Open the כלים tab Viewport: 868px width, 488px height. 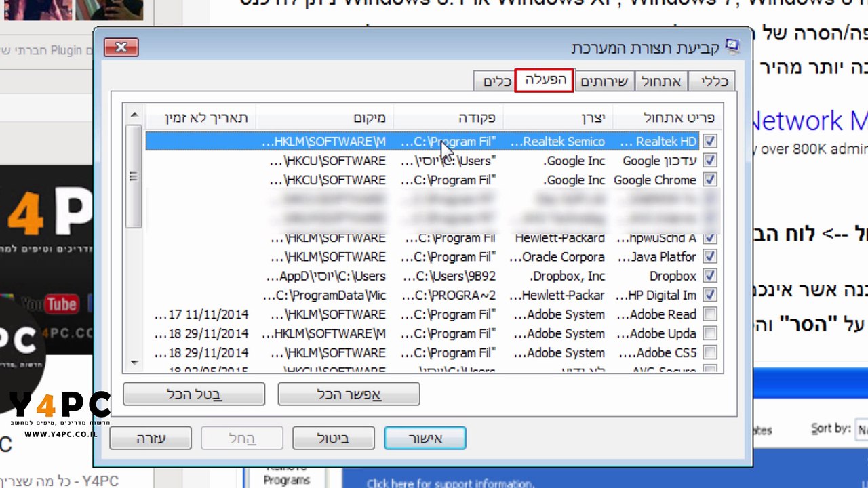(496, 81)
